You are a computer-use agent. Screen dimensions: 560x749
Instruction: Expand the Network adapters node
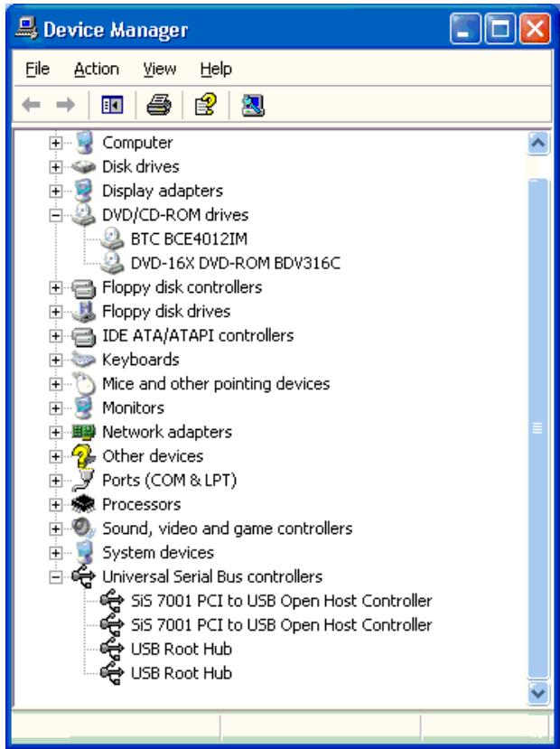click(x=56, y=432)
